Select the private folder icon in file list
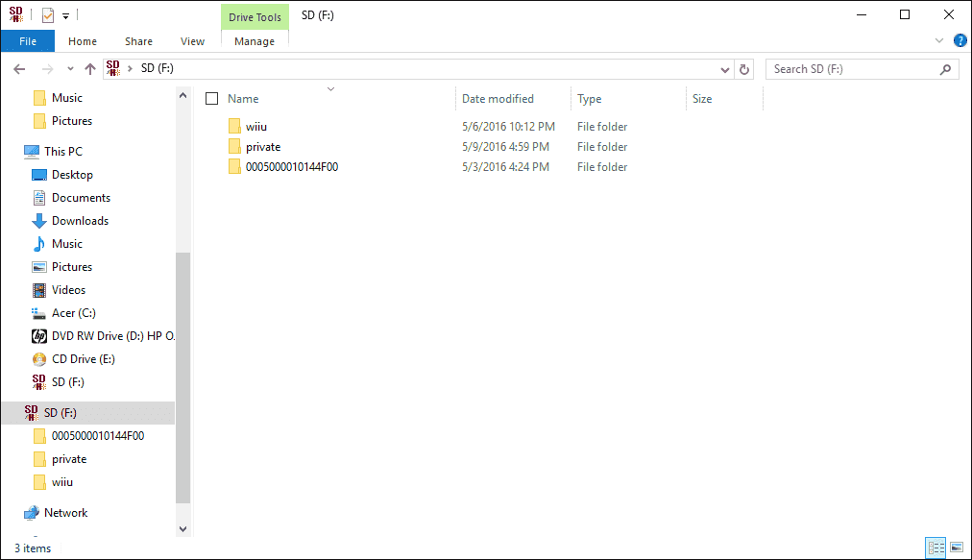 pos(234,147)
